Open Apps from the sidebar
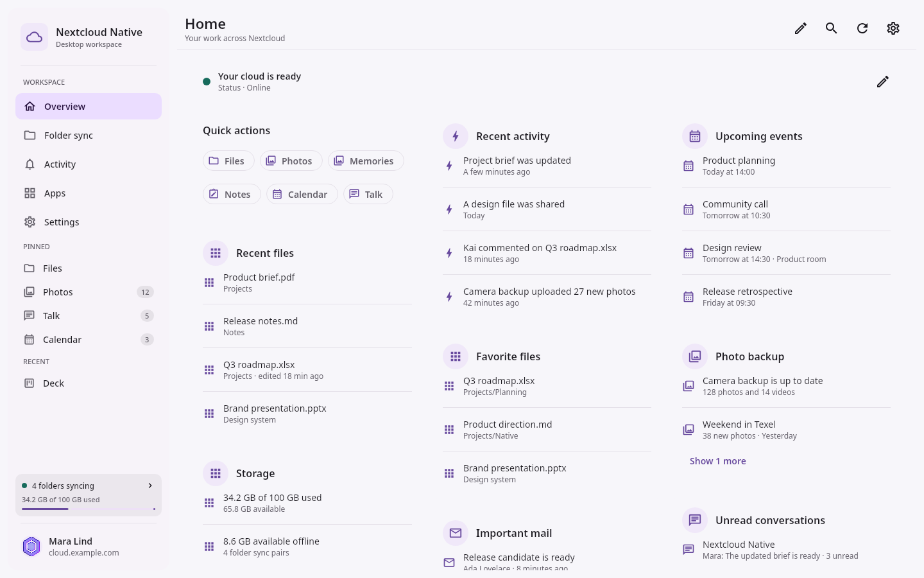 pyautogui.click(x=89, y=193)
